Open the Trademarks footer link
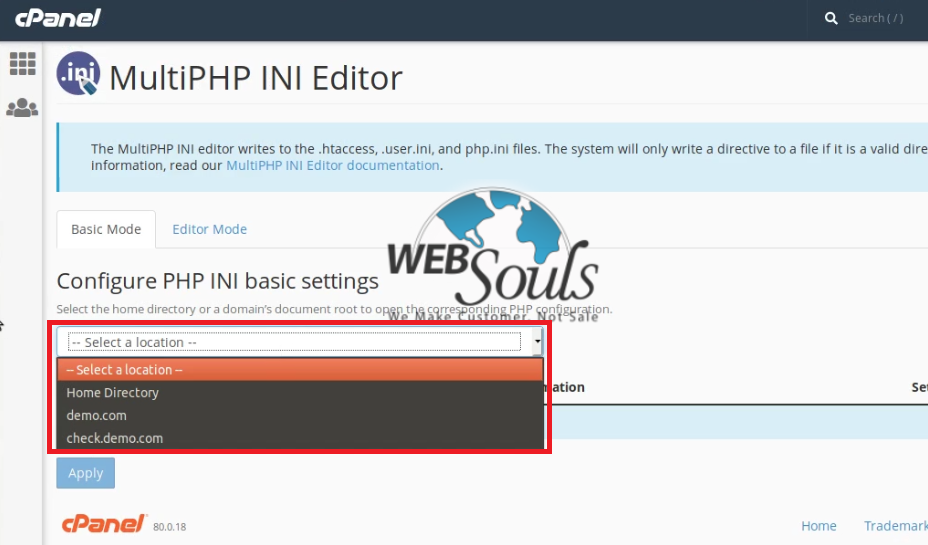928x545 pixels. 895,525
